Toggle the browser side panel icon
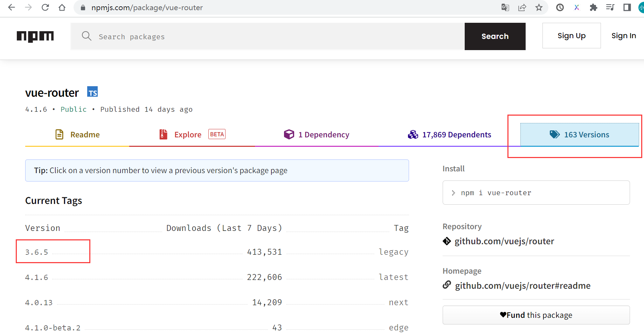Viewport: 644px width, 335px height. tap(627, 7)
